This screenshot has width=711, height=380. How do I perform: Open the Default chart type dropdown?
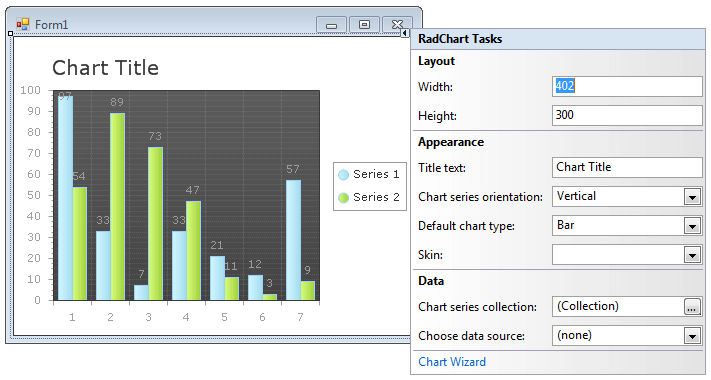click(x=692, y=226)
